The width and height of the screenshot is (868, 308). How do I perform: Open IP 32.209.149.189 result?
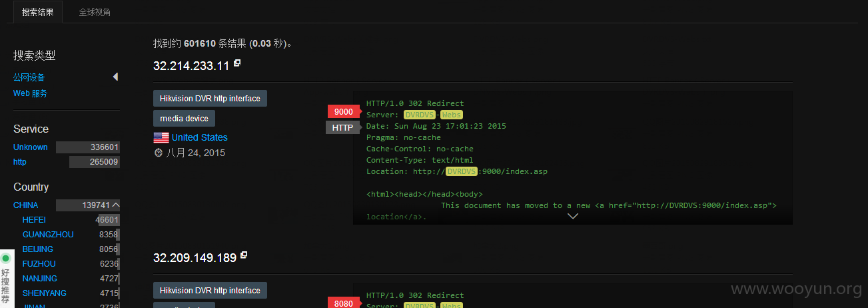(x=195, y=257)
